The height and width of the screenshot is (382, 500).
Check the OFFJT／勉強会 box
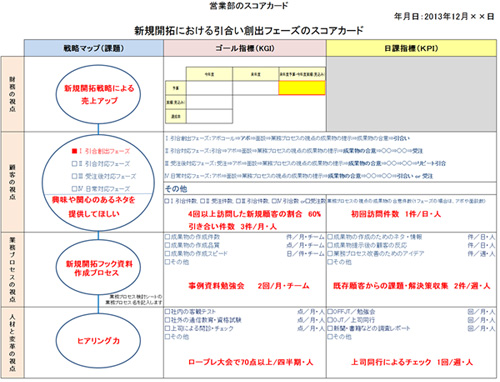pos(330,312)
